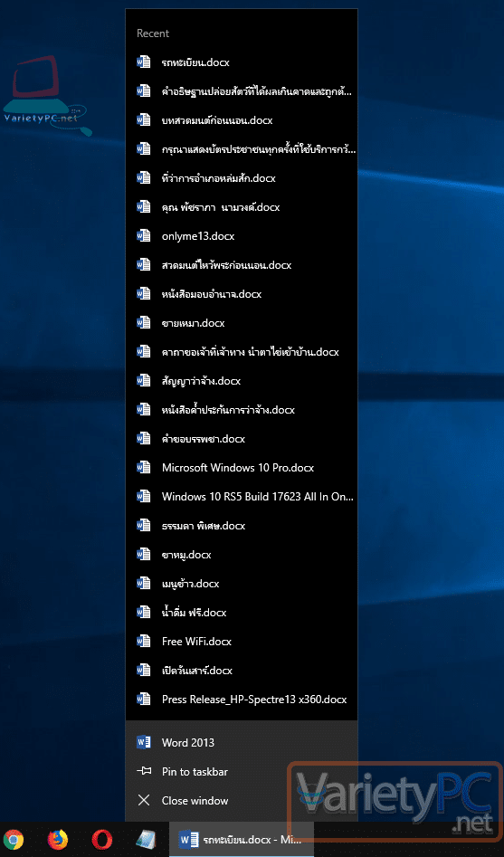The image size is (504, 857).
Task: Click the document icon of Microsoft Windows 10 Pro.docx
Action: pos(144,467)
